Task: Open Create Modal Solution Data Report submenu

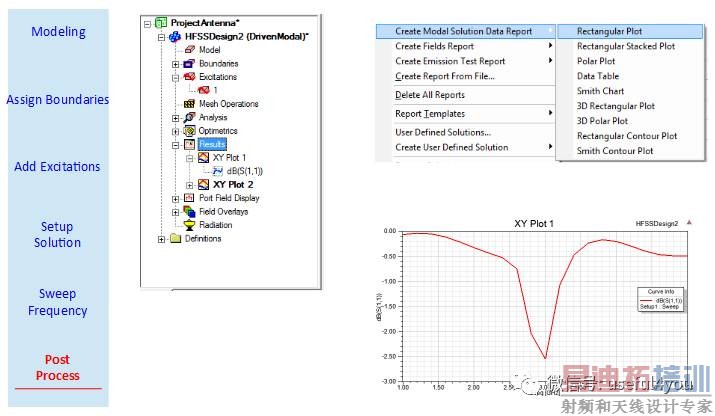Action: pyautogui.click(x=465, y=31)
